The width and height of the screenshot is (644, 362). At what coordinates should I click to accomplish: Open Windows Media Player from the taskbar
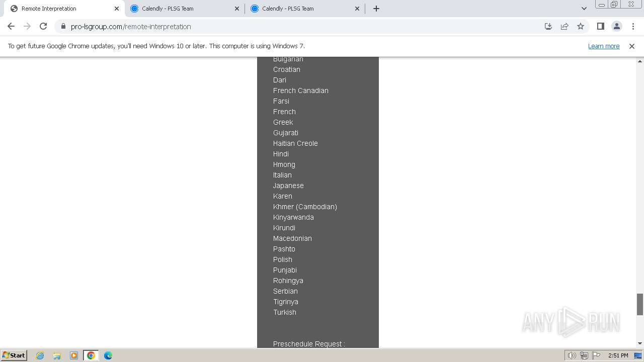[74, 355]
